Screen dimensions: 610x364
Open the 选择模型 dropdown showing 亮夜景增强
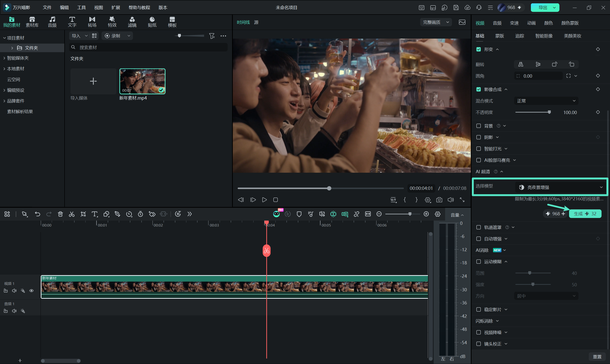(x=560, y=187)
